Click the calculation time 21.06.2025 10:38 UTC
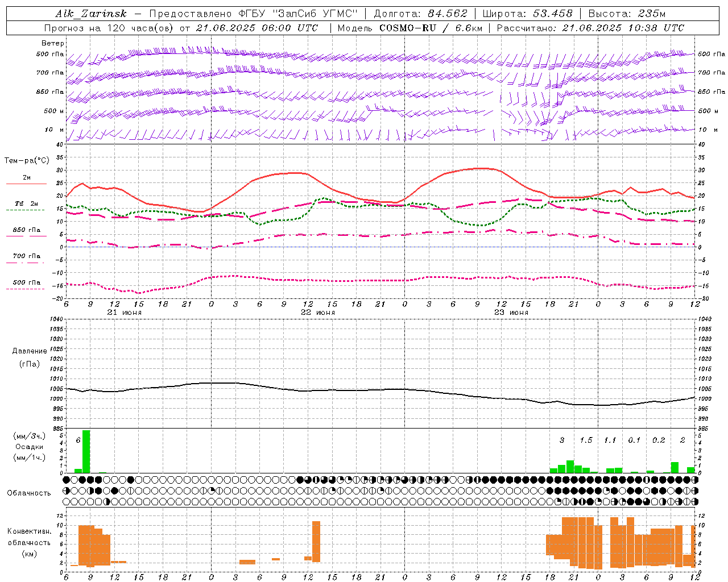The image size is (728, 582). point(623,28)
